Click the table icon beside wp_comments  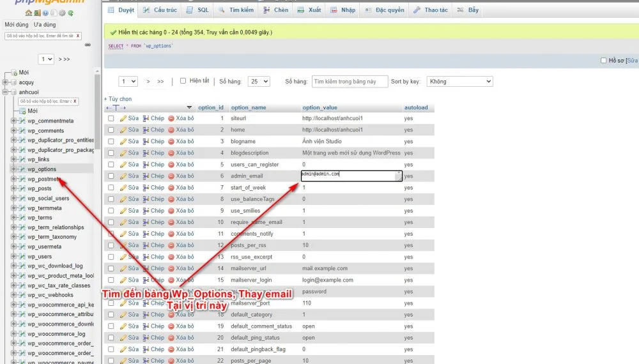pos(22,131)
